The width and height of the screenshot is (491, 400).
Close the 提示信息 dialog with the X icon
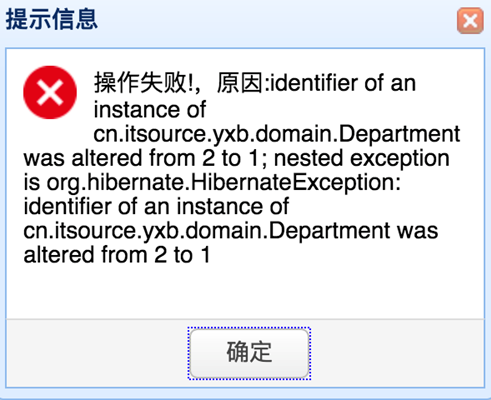(470, 21)
